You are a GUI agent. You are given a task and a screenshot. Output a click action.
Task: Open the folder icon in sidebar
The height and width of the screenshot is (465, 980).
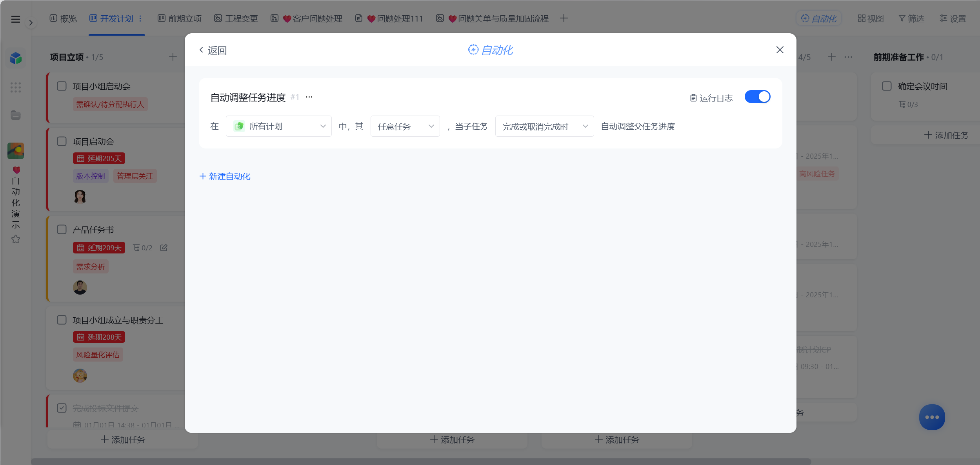click(16, 115)
